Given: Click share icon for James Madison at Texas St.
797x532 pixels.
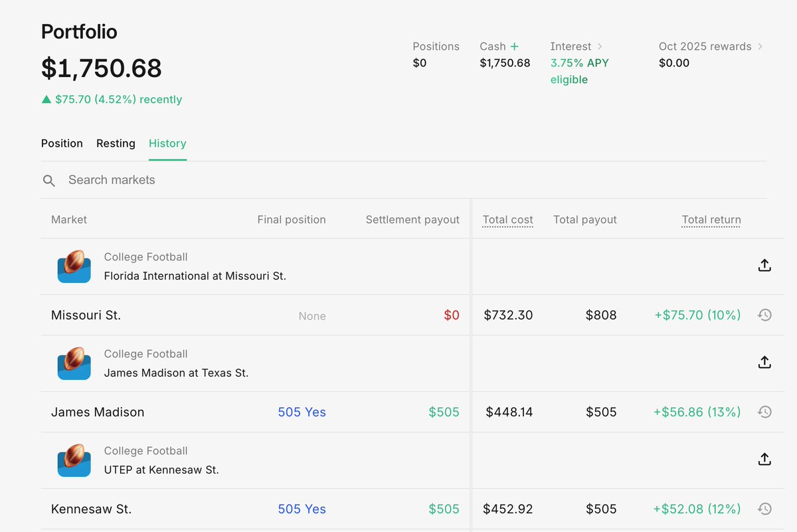Looking at the screenshot, I should point(764,363).
